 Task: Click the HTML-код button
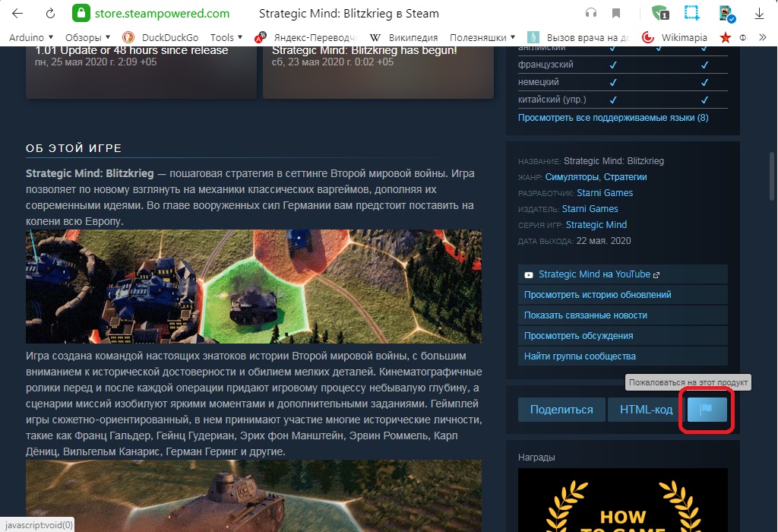point(646,410)
